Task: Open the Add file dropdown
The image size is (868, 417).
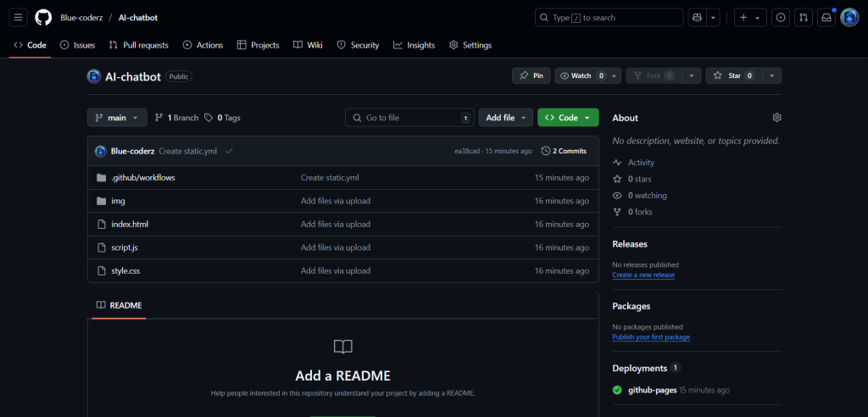Action: (x=506, y=118)
